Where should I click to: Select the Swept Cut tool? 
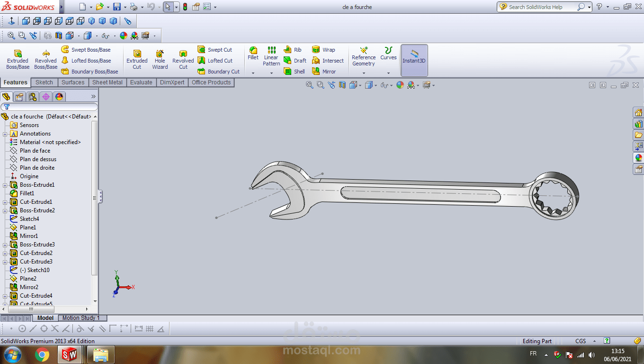(x=218, y=49)
